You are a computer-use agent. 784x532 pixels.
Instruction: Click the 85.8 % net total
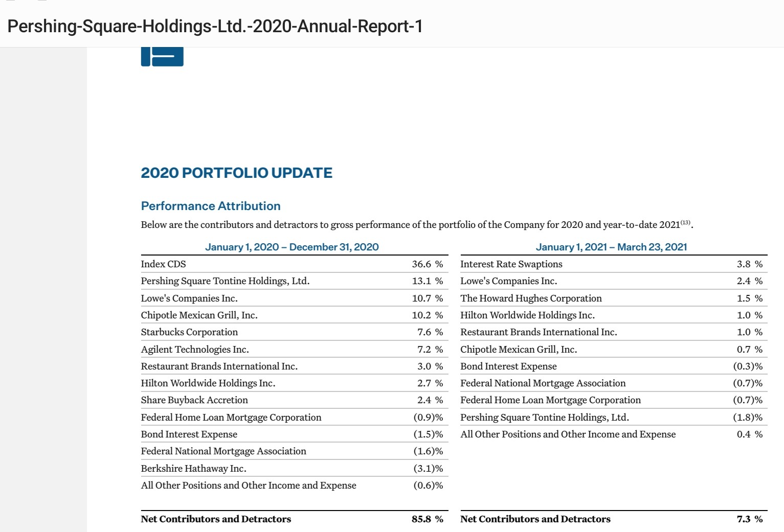point(428,519)
